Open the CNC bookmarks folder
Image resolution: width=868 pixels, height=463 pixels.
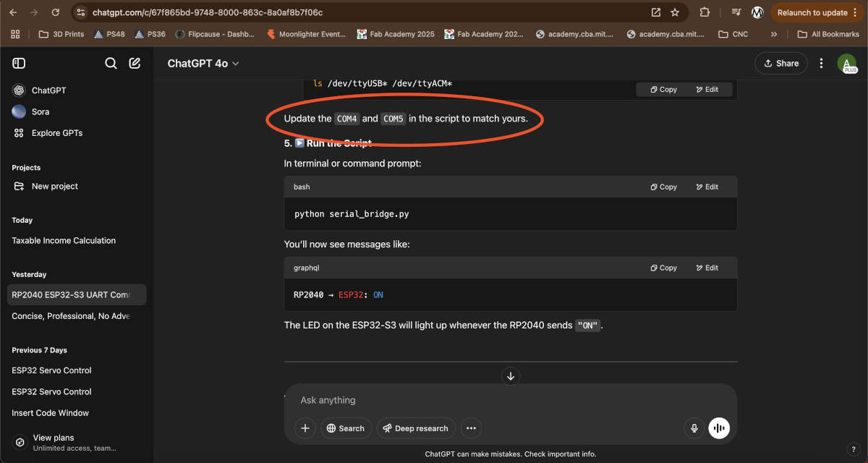[733, 34]
